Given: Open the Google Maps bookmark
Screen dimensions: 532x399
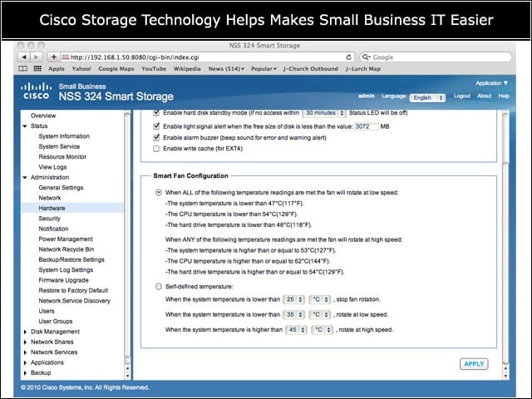Looking at the screenshot, I should (x=116, y=68).
